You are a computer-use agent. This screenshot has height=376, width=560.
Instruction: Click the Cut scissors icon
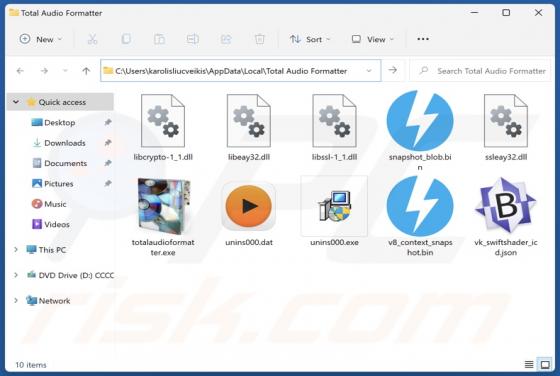pyautogui.click(x=92, y=39)
